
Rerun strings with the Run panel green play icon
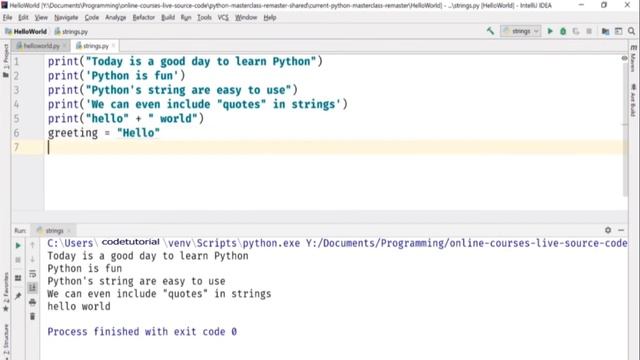pyautogui.click(x=18, y=246)
